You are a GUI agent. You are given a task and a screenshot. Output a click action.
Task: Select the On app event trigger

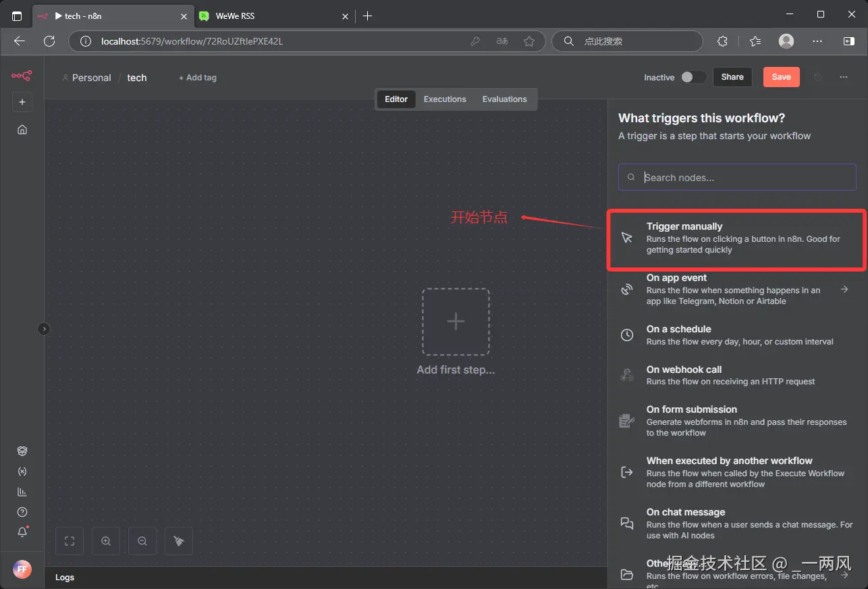[737, 289]
